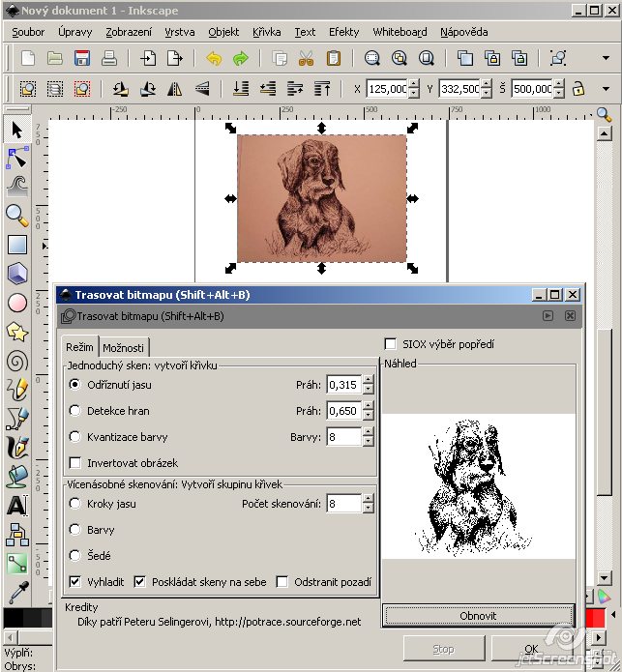Select the Detekce hran radio option
This screenshot has height=672, width=622.
(x=75, y=411)
